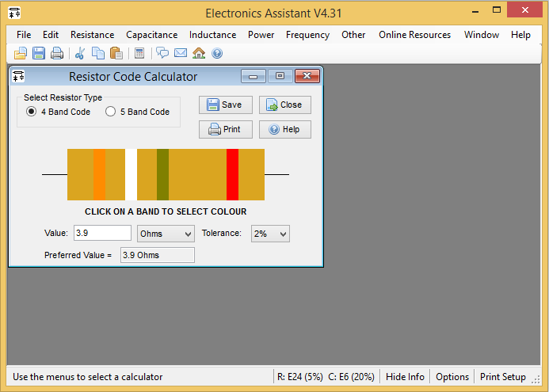549x392 pixels.
Task: Click the white second resistor band
Action: pos(131,175)
